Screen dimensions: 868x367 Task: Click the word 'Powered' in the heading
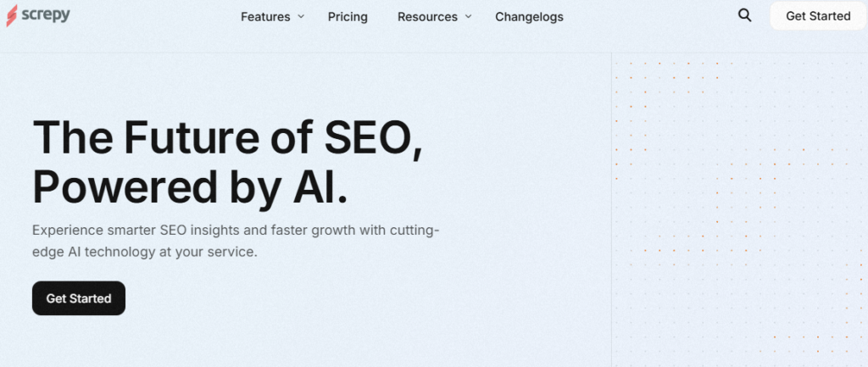[x=125, y=187]
